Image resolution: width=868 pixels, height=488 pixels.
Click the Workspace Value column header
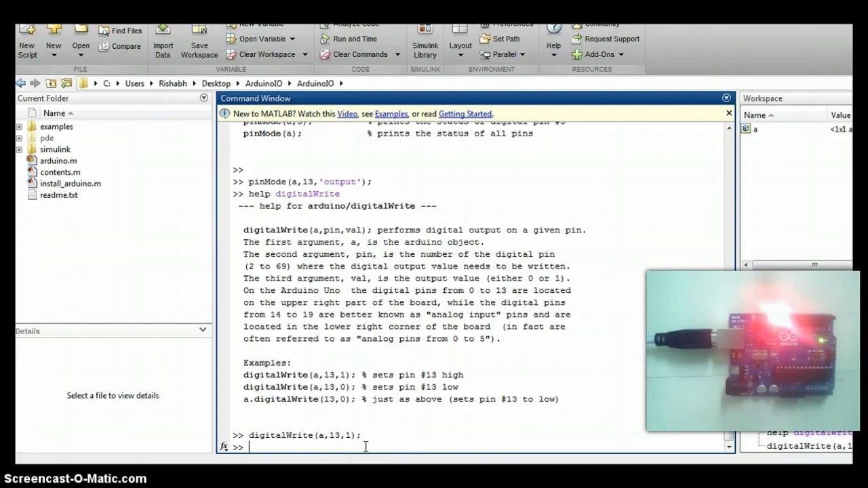click(x=840, y=115)
